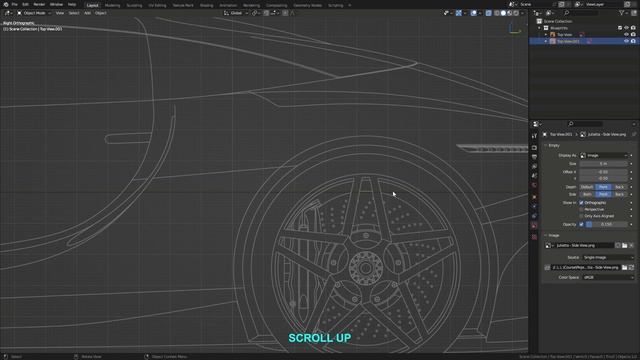Open the Global transform orientation dropdown
This screenshot has width=640, height=360.
tap(236, 13)
